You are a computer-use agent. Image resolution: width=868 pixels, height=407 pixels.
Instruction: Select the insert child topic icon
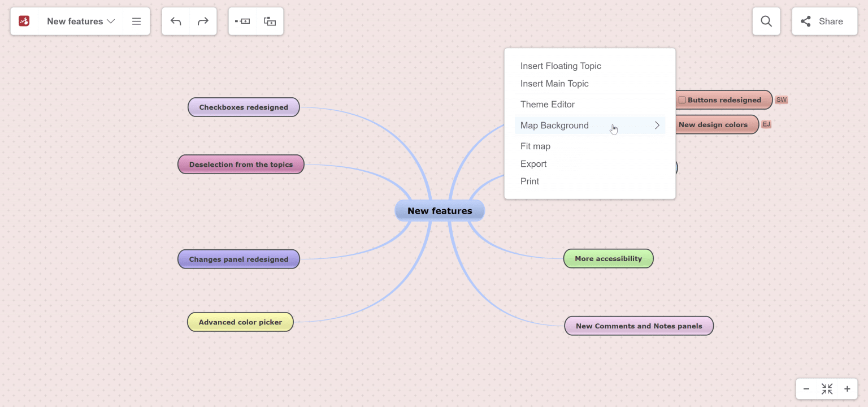coord(270,20)
